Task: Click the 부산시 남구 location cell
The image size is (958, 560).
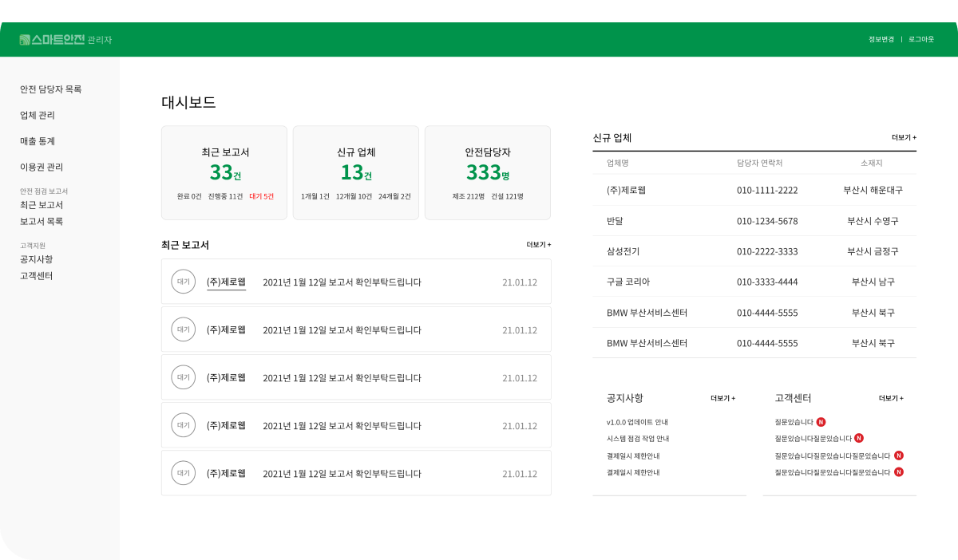Action: pyautogui.click(x=873, y=282)
